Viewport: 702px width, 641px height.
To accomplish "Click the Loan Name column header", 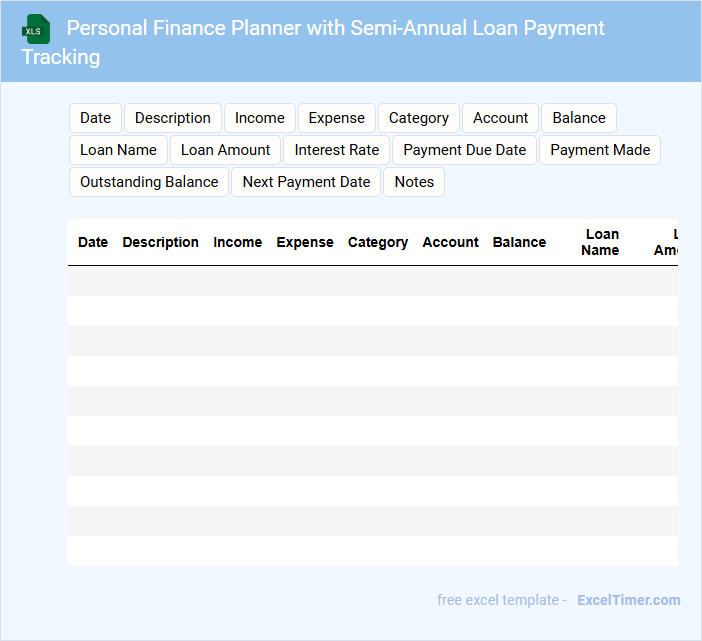I will 600,242.
